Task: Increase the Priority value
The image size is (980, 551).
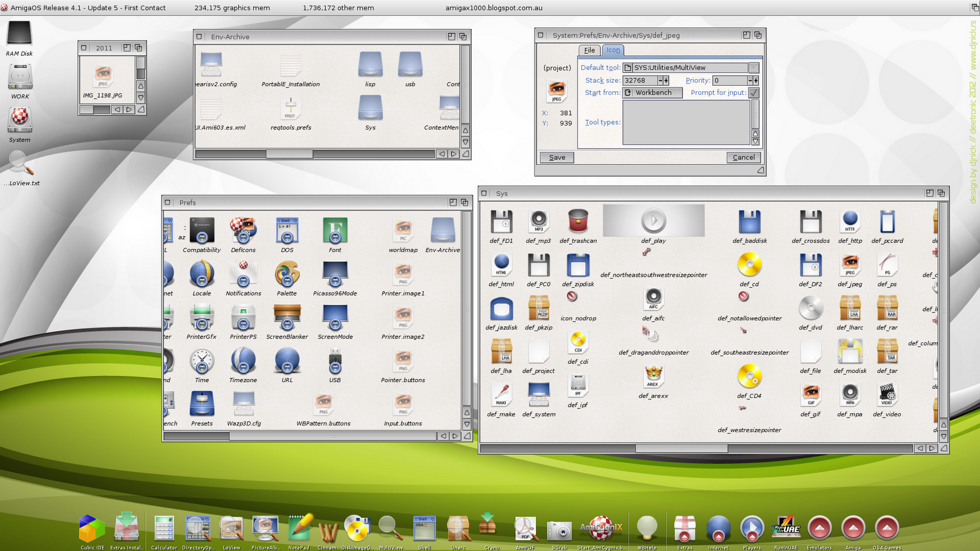Action: (x=756, y=81)
